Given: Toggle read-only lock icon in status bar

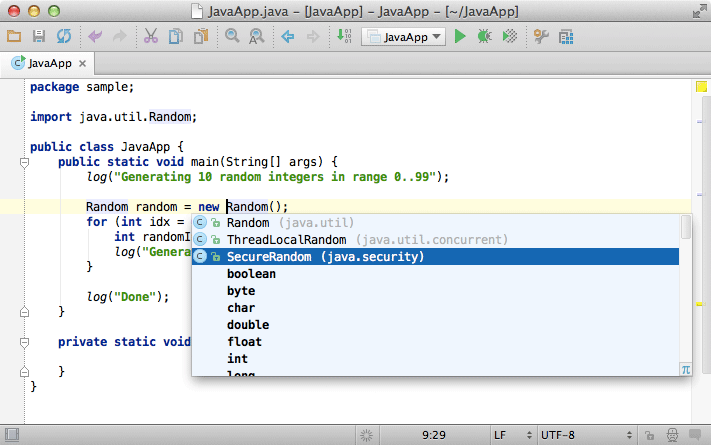Looking at the screenshot, I should click(649, 436).
